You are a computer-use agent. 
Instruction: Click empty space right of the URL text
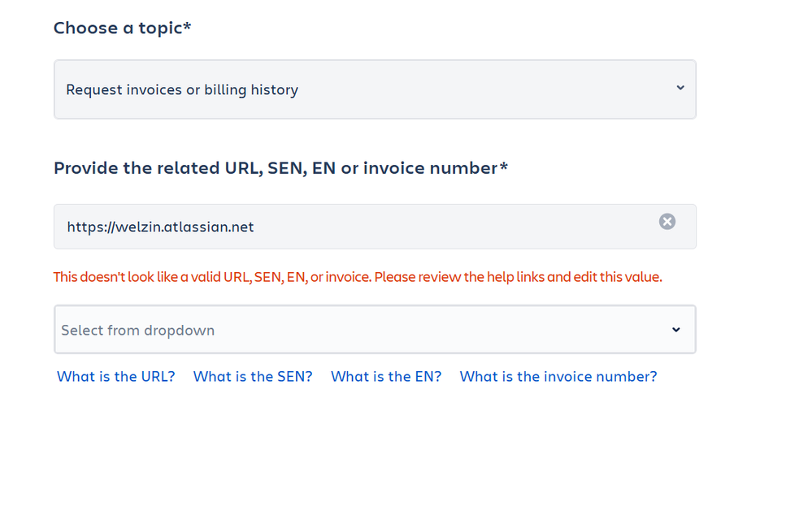pos(455,227)
